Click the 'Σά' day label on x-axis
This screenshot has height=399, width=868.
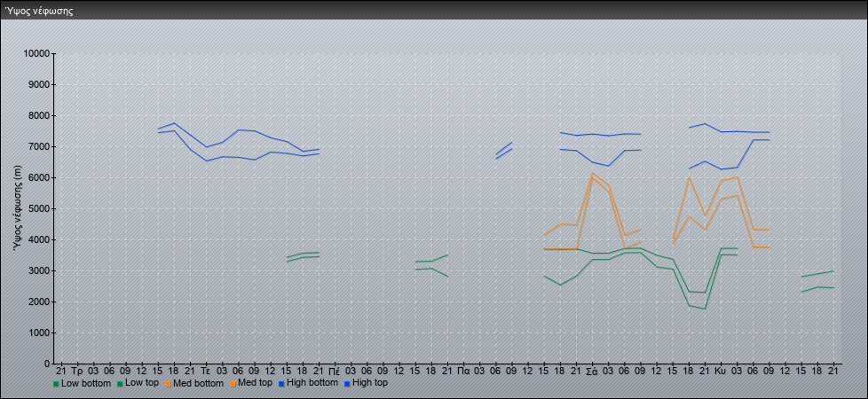(x=592, y=371)
